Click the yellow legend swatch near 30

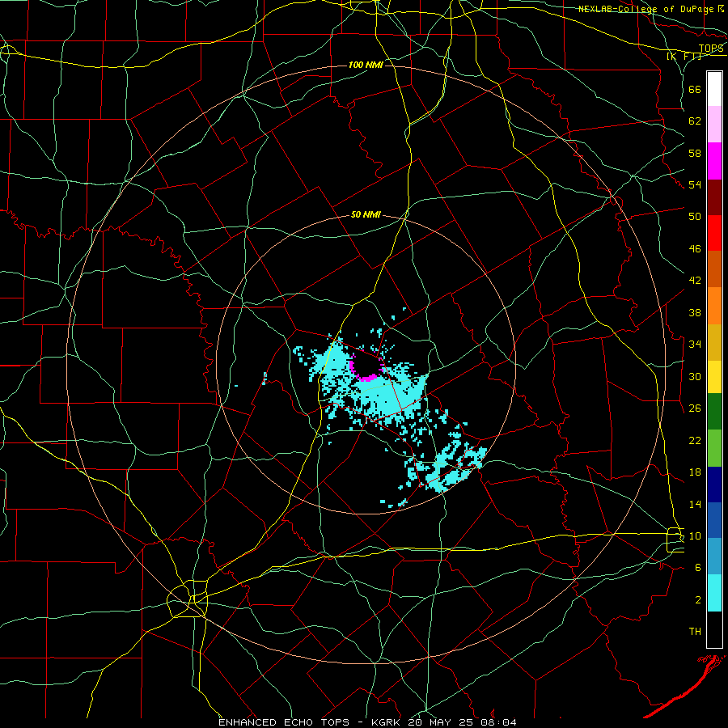[714, 377]
